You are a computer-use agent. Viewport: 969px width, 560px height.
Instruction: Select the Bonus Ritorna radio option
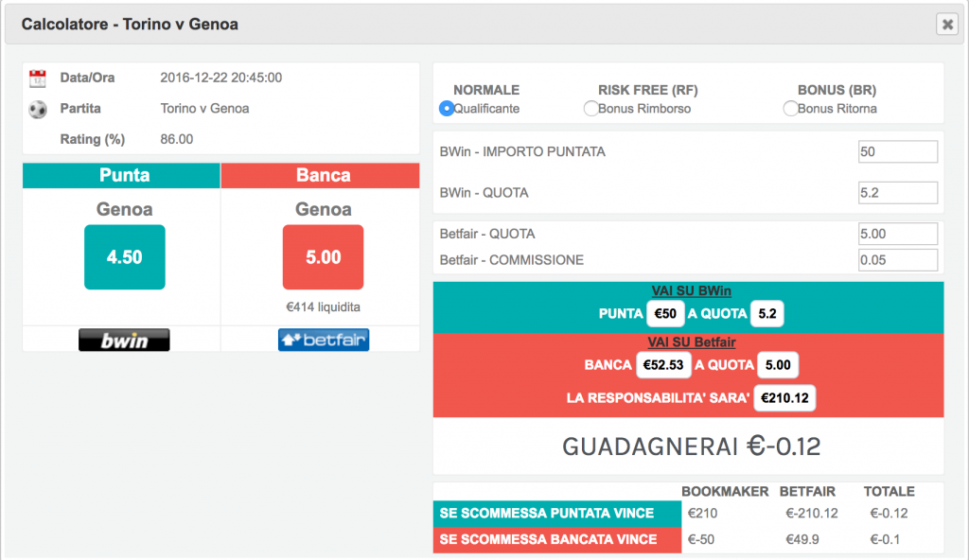pos(790,109)
